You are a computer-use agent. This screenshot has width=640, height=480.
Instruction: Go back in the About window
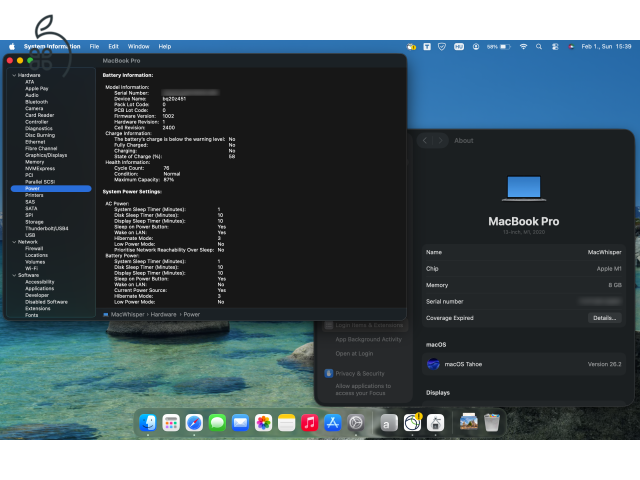[x=425, y=140]
